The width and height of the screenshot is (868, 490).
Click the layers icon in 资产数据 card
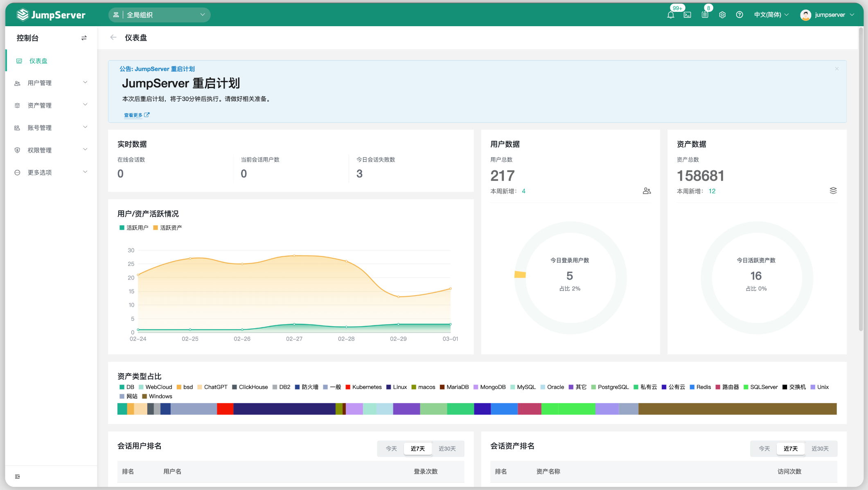(x=833, y=191)
